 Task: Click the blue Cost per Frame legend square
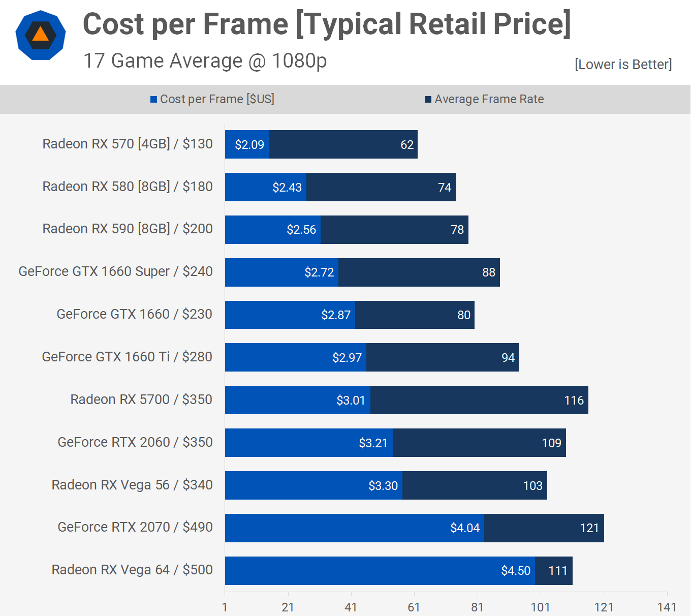tap(153, 100)
